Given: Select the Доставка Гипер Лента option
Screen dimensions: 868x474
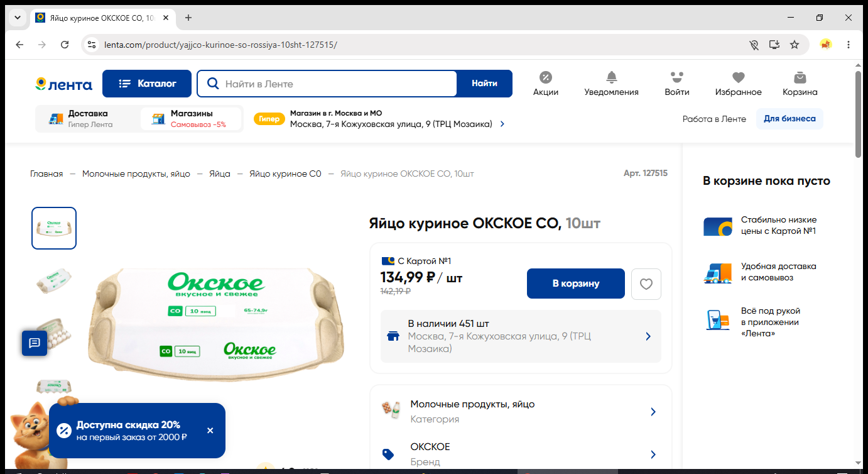Looking at the screenshot, I should point(88,119).
